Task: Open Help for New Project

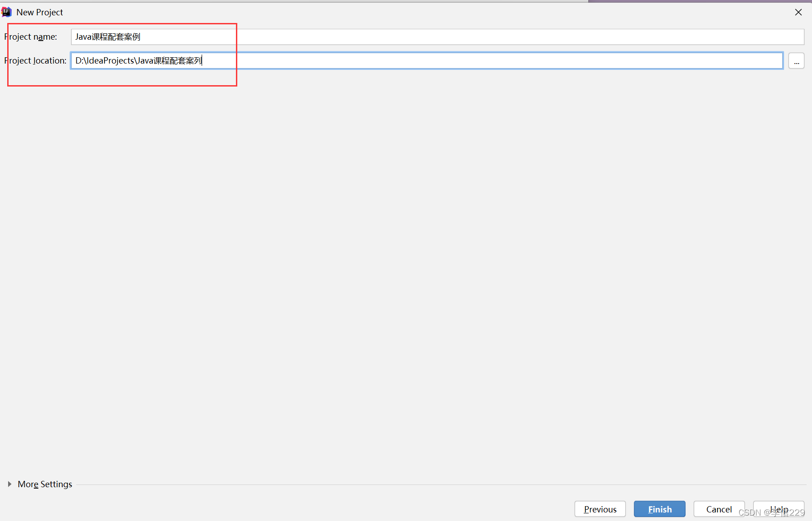Action: 779,509
